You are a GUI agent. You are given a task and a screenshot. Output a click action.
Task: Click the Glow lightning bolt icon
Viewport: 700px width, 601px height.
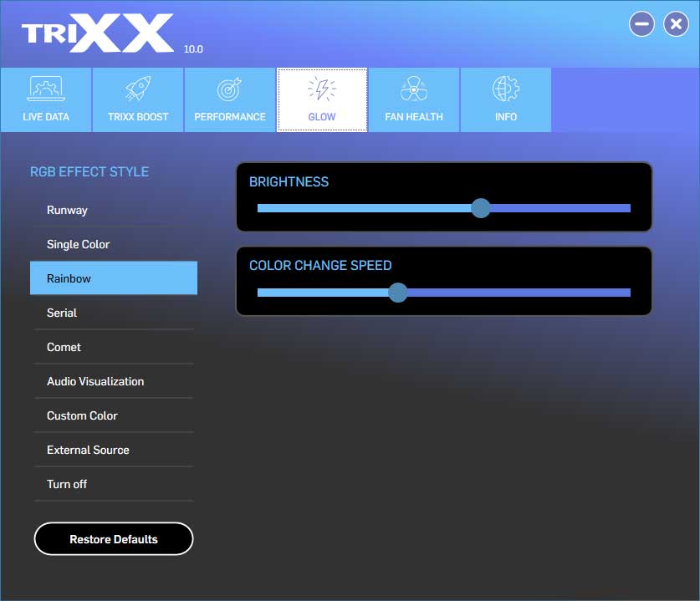coord(322,89)
